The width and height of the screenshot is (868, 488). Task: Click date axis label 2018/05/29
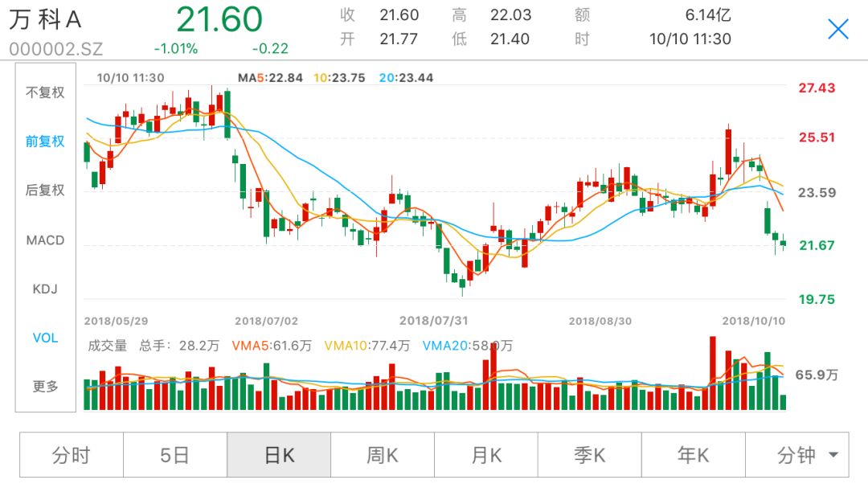click(x=117, y=321)
